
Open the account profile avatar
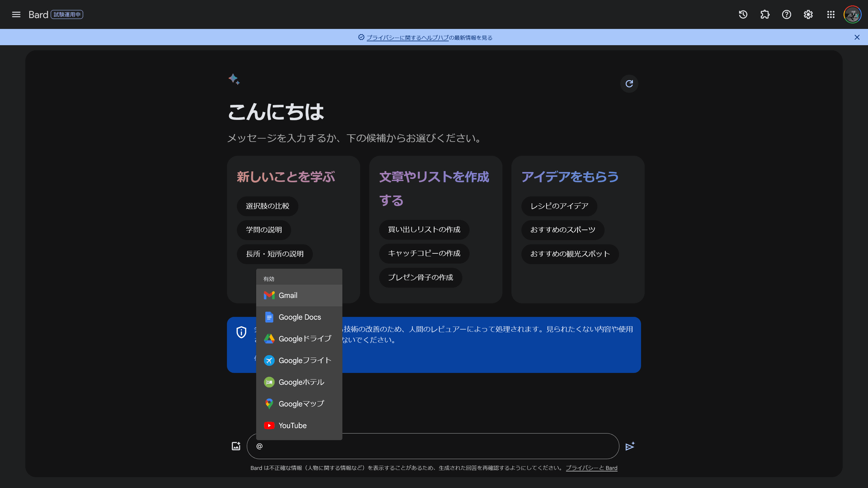click(x=852, y=14)
